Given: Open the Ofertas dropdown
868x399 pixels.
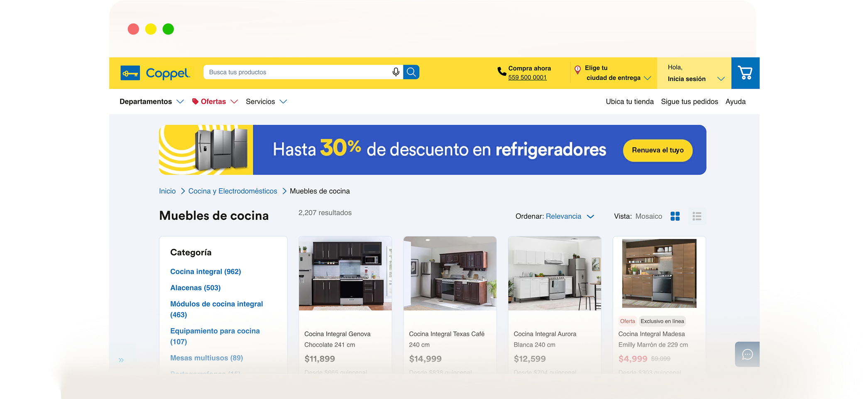Looking at the screenshot, I should pyautogui.click(x=215, y=102).
